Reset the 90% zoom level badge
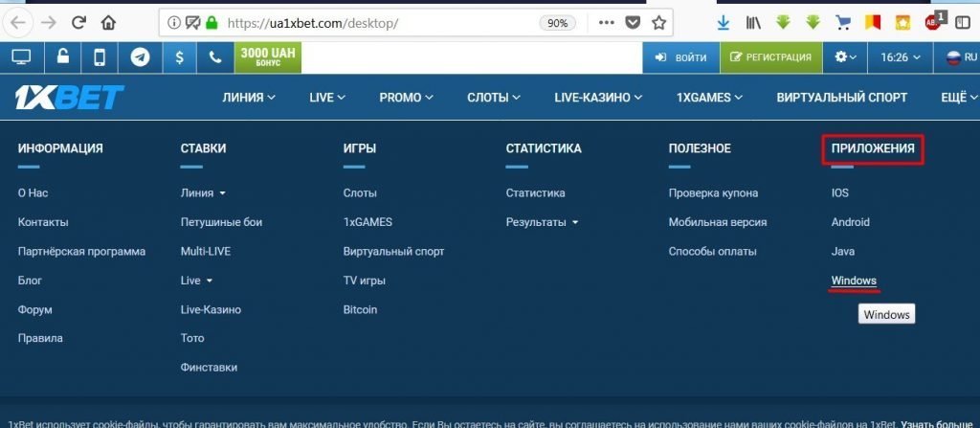Screen dimensions: 980x428 point(557,23)
